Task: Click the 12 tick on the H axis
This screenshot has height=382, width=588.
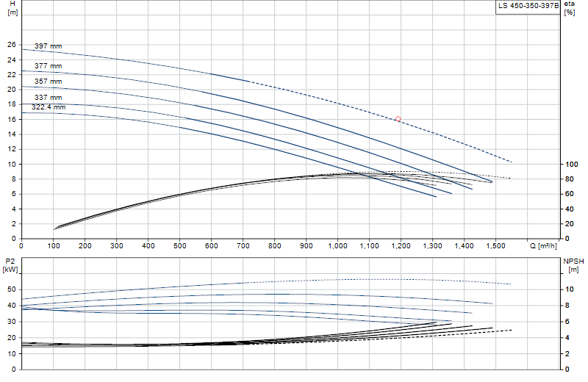Action: (x=12, y=149)
